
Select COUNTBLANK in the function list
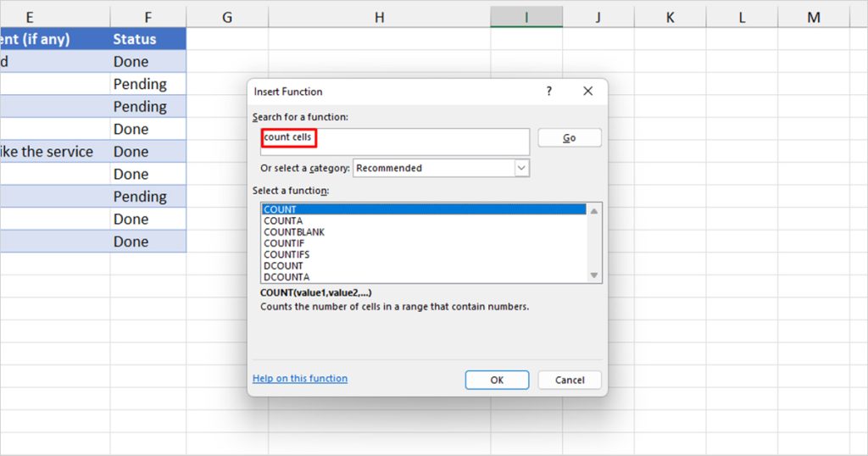[424, 232]
